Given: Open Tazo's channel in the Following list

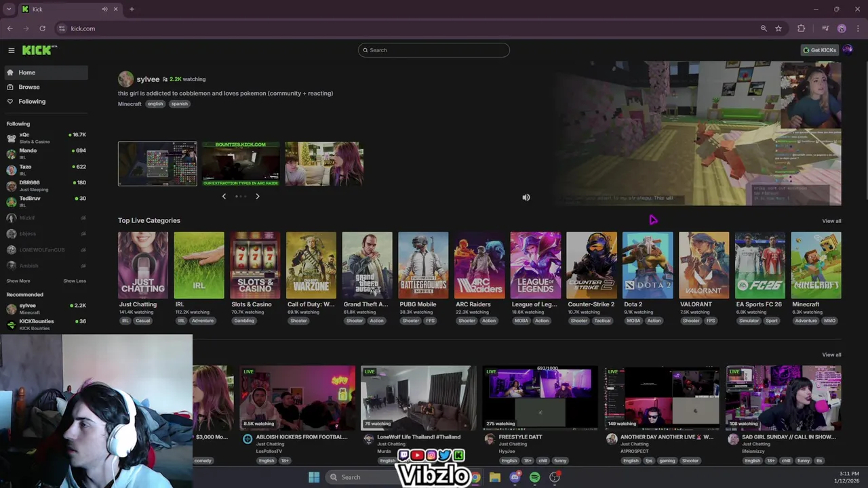Looking at the screenshot, I should 45,169.
